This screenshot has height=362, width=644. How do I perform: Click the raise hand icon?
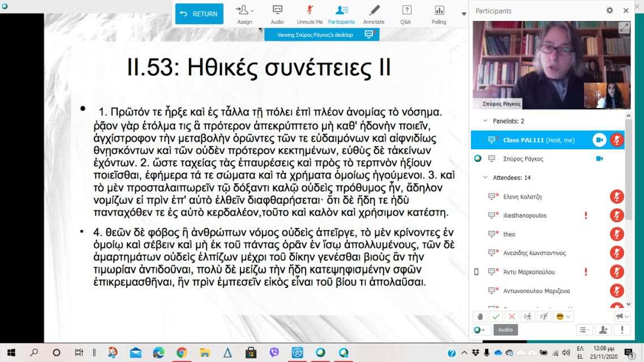(x=480, y=316)
